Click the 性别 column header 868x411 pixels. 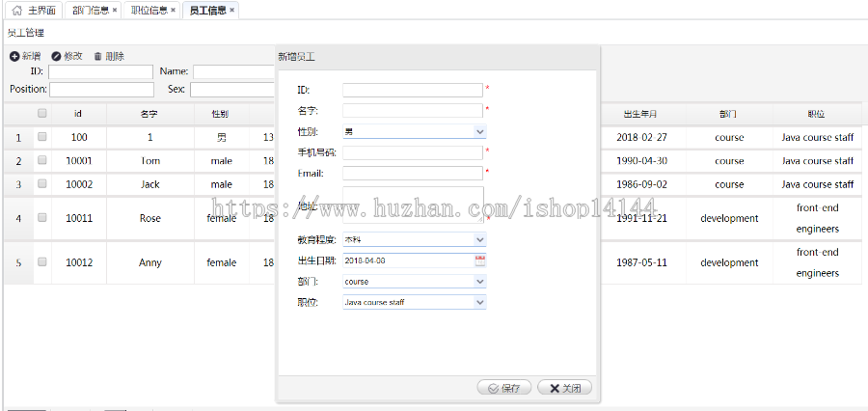(x=221, y=114)
